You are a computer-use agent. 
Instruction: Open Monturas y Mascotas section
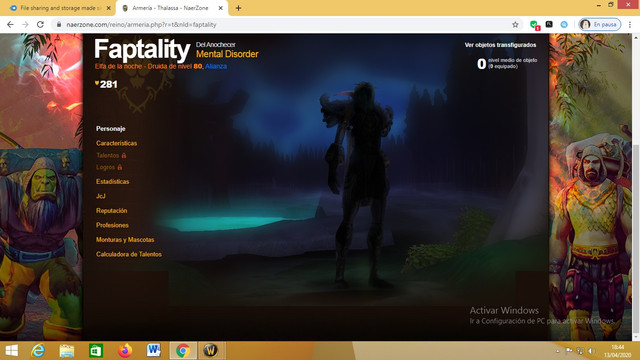point(125,240)
